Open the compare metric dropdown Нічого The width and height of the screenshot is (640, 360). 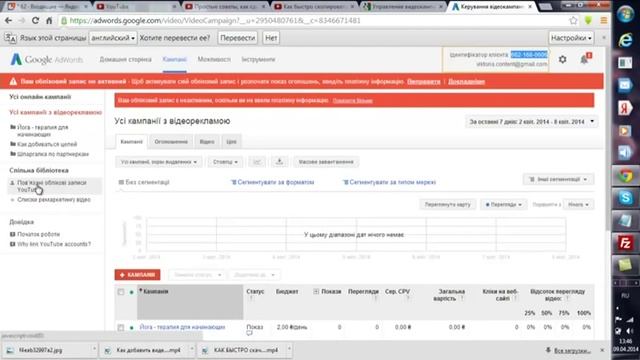click(x=578, y=204)
